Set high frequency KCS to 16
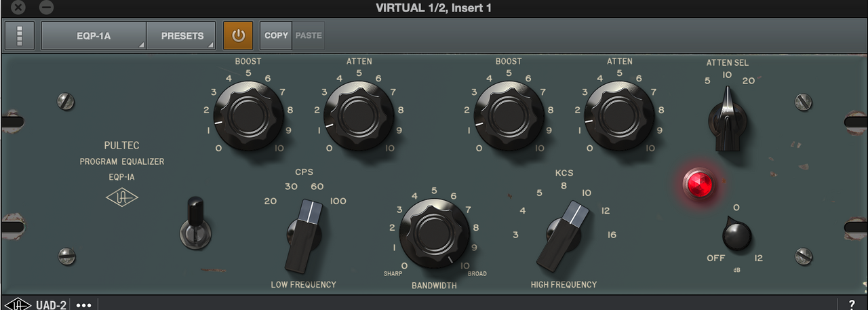Image resolution: width=868 pixels, height=310 pixels. (612, 235)
